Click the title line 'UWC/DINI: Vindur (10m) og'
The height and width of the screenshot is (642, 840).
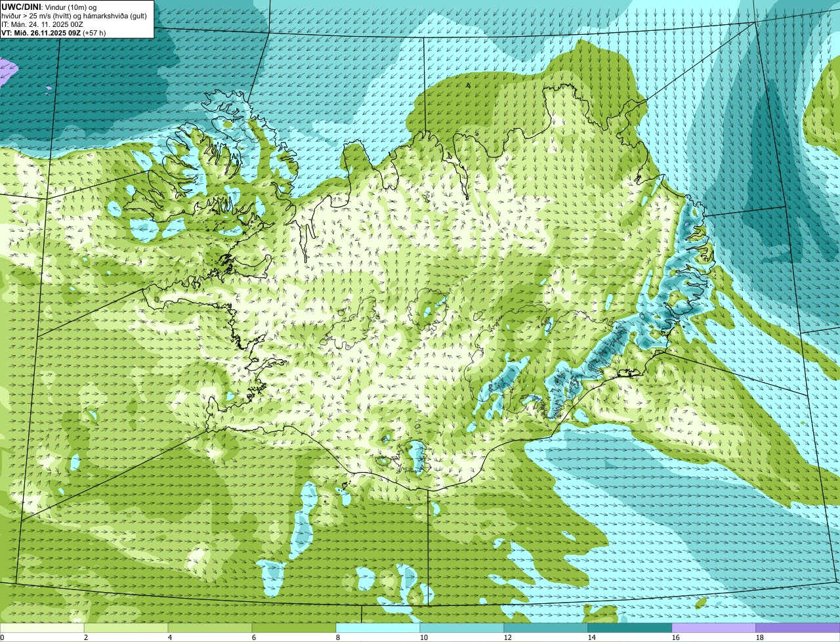click(x=49, y=7)
